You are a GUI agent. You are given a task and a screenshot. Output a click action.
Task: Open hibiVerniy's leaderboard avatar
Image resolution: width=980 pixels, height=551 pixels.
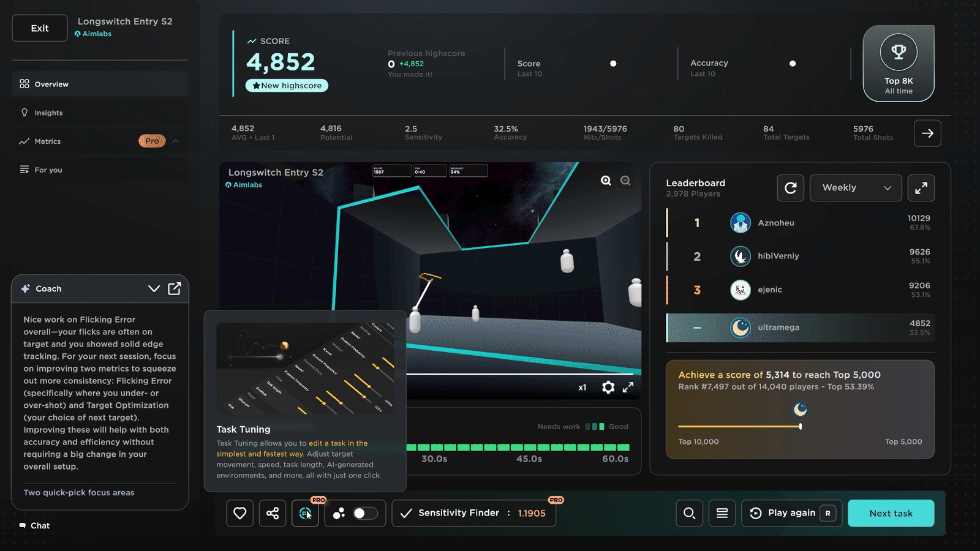[x=741, y=256]
